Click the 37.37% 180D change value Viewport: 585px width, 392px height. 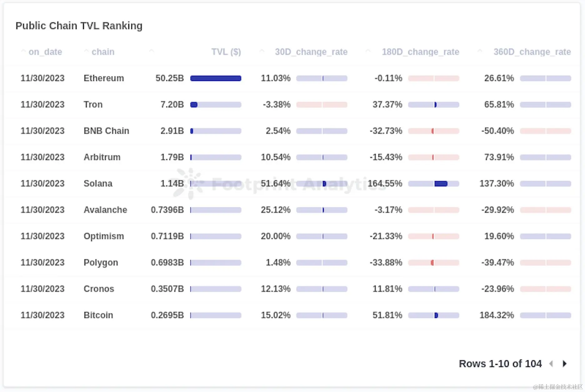click(387, 104)
